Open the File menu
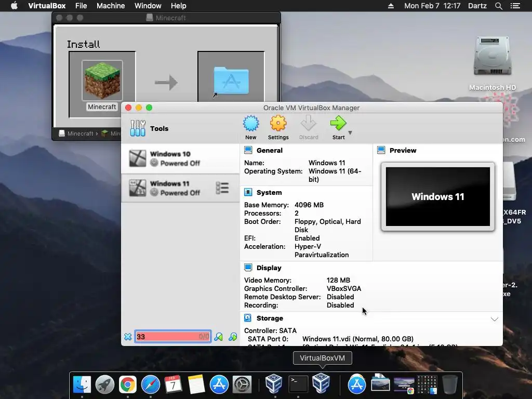This screenshot has width=532, height=399. [x=81, y=6]
